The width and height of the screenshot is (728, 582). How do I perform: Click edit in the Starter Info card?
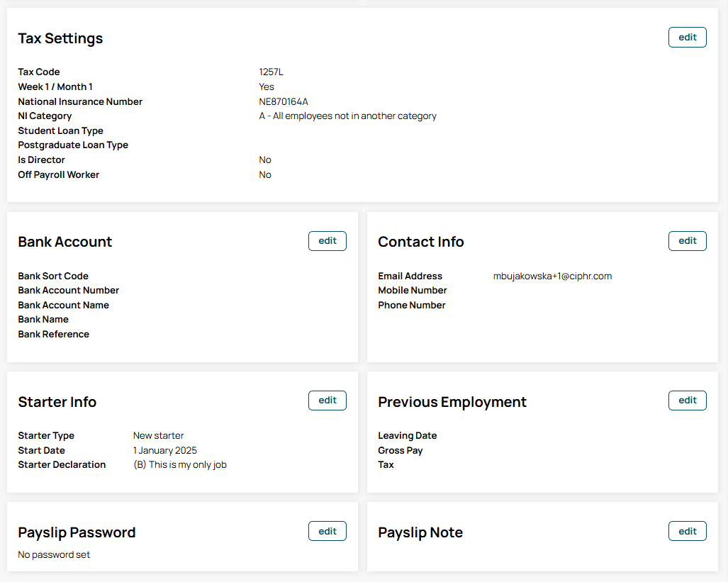327,401
